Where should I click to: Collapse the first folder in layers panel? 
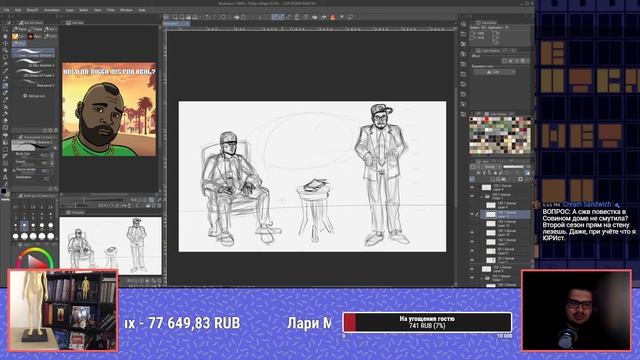(x=482, y=197)
